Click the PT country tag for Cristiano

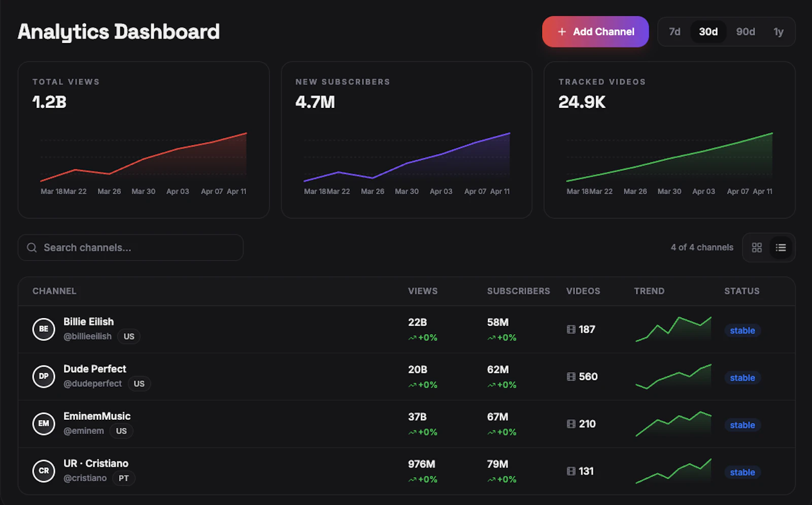[124, 478]
